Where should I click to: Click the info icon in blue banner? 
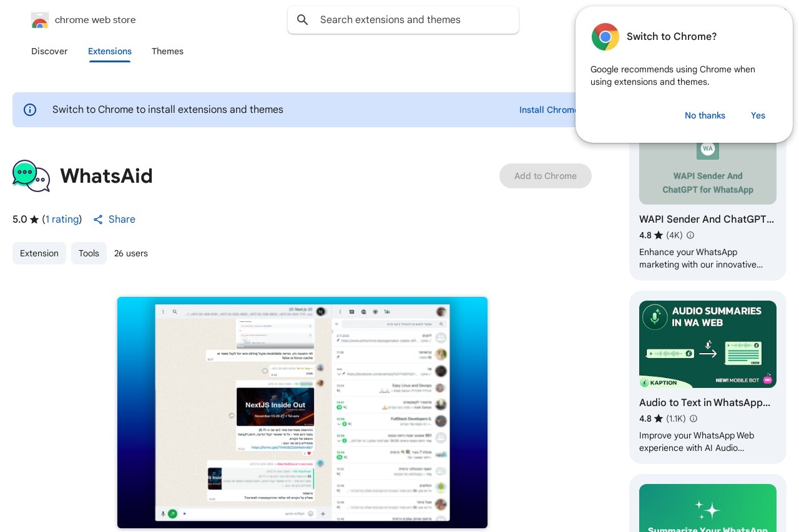click(30, 110)
